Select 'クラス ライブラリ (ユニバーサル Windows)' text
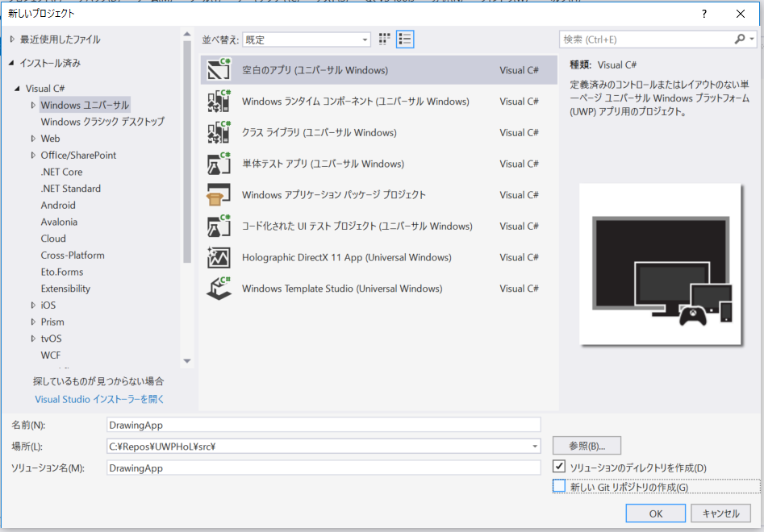764x532 pixels. (319, 132)
